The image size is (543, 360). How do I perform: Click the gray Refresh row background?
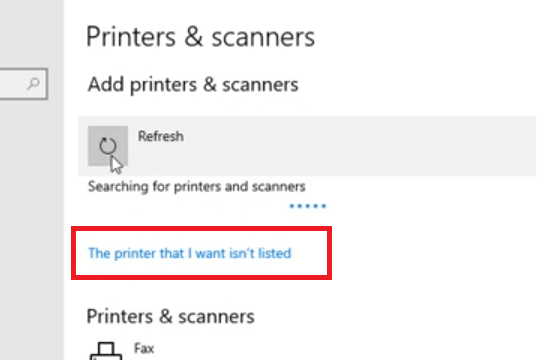(307, 146)
